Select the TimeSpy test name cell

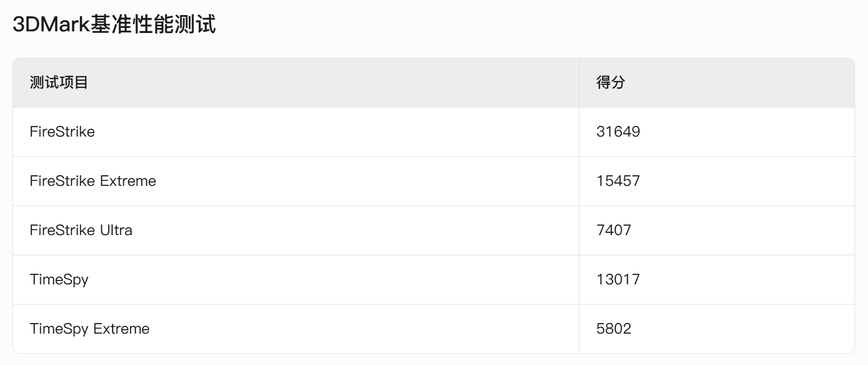59,279
